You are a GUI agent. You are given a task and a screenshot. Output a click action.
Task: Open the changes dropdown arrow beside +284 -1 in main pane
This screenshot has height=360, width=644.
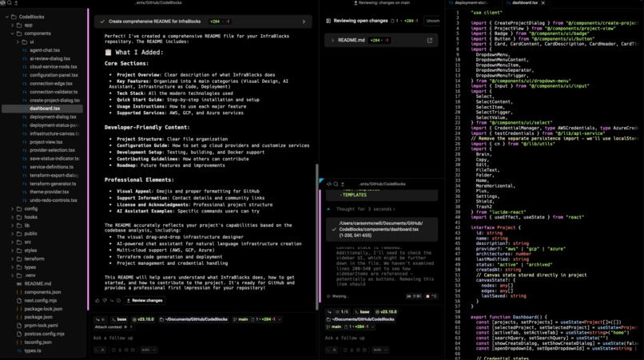pyautogui.click(x=280, y=319)
